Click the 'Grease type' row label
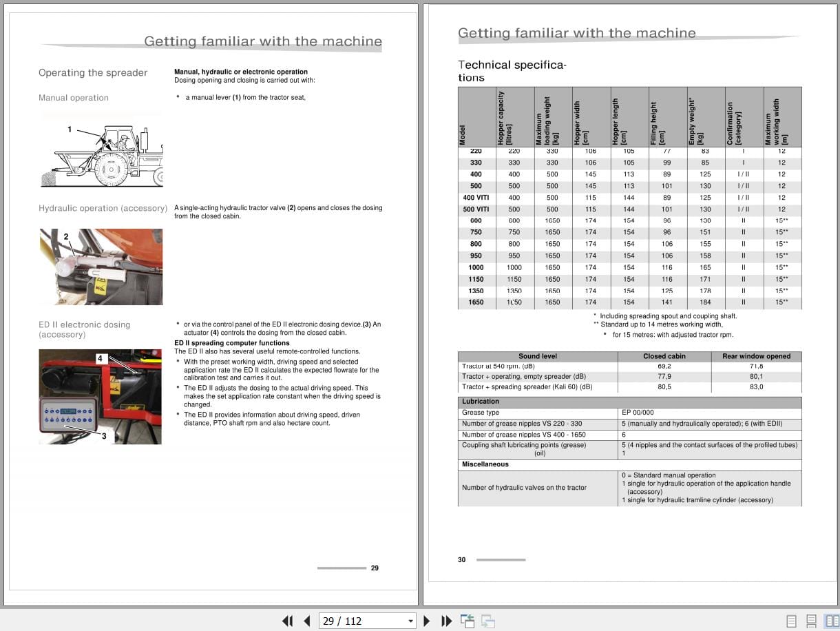The image size is (840, 631). click(481, 413)
